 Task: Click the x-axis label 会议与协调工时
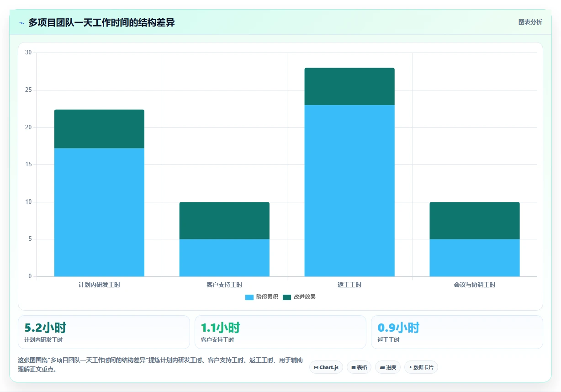pyautogui.click(x=475, y=285)
